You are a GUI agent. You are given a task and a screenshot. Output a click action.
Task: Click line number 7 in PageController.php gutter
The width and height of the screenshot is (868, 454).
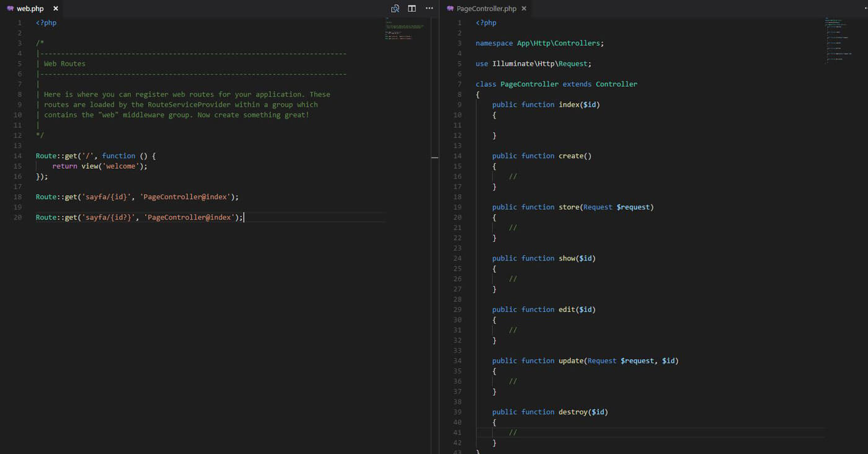459,84
